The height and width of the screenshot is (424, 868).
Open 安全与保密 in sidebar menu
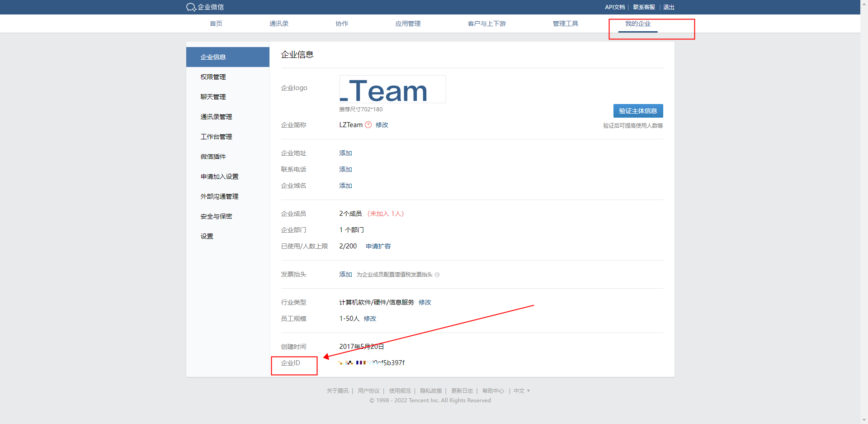216,217
